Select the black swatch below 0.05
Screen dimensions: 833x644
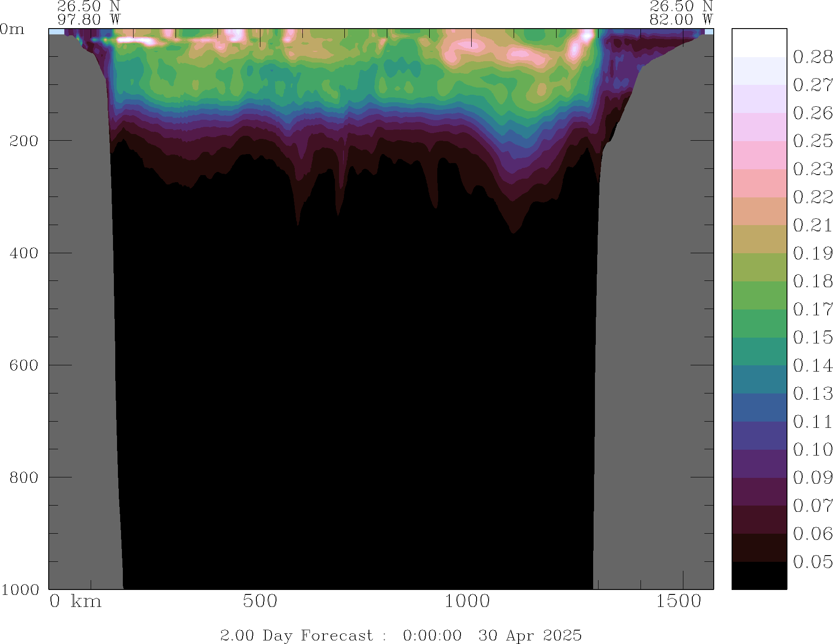point(759,575)
